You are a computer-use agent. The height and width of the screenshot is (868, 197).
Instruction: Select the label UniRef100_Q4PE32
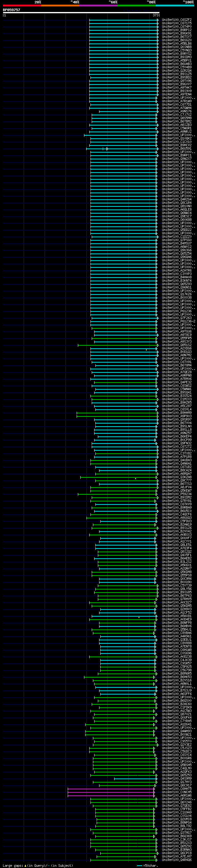point(177,382)
